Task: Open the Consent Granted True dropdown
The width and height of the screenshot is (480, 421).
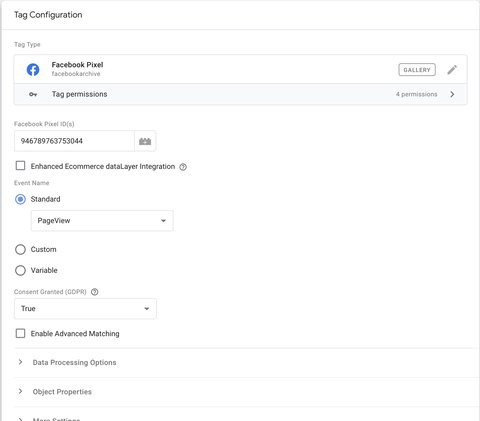Action: [x=85, y=309]
